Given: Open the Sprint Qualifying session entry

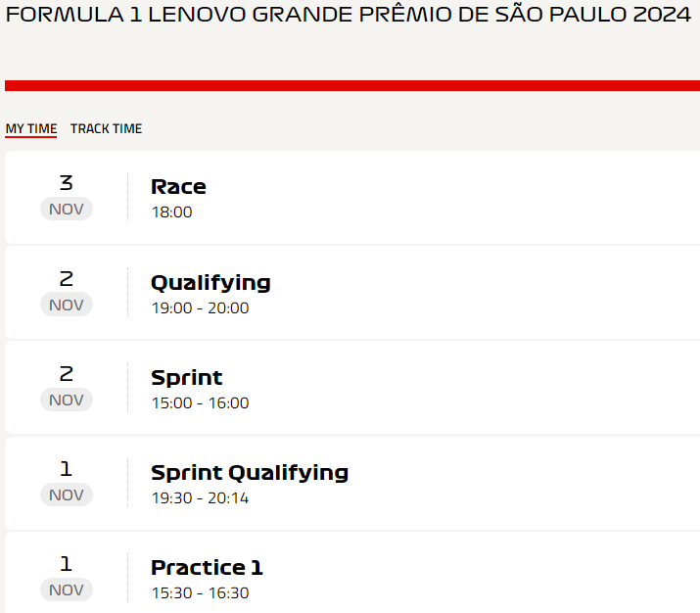Looking at the screenshot, I should [x=352, y=483].
